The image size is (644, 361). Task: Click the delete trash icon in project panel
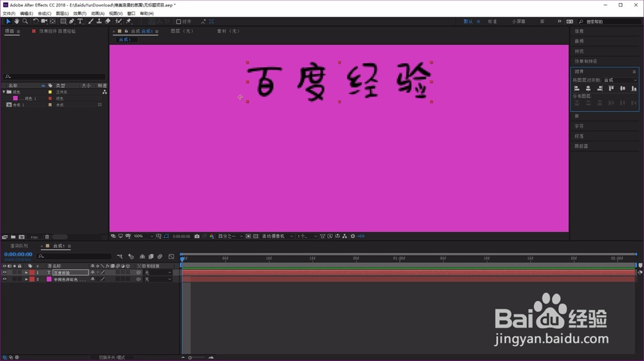(x=47, y=237)
